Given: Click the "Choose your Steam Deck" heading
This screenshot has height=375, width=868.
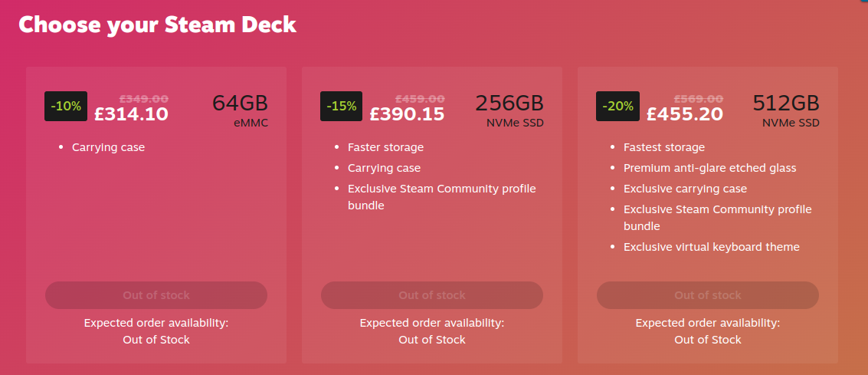Looking at the screenshot, I should pyautogui.click(x=157, y=25).
